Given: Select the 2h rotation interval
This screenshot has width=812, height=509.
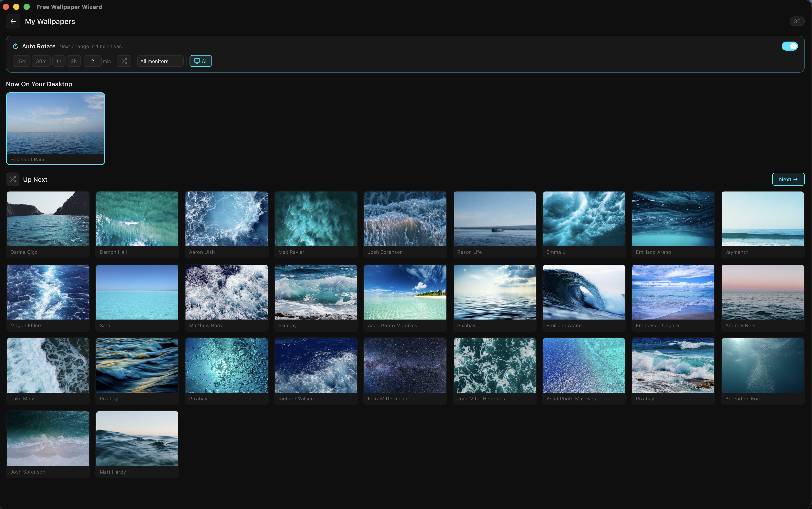Looking at the screenshot, I should click(x=73, y=61).
